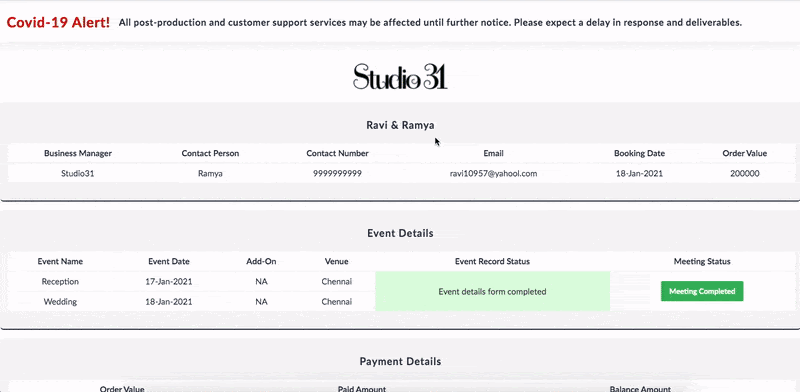The width and height of the screenshot is (800, 392).
Task: Click the Reception event name
Action: (x=60, y=281)
